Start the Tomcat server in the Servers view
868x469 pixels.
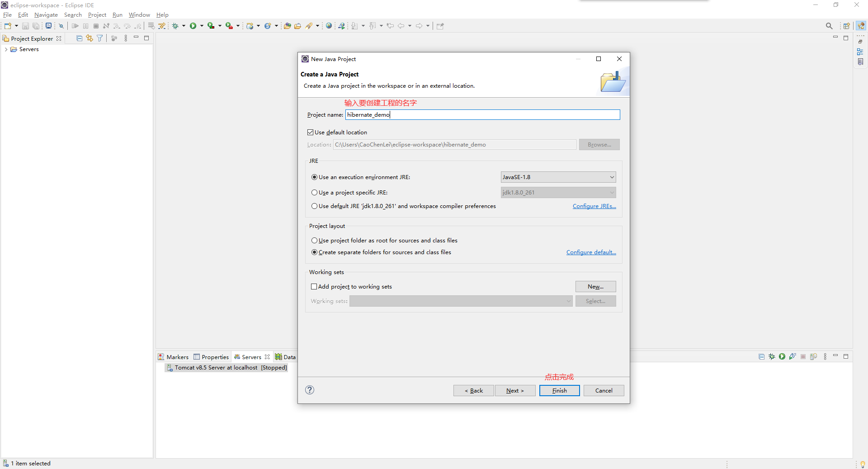click(782, 356)
